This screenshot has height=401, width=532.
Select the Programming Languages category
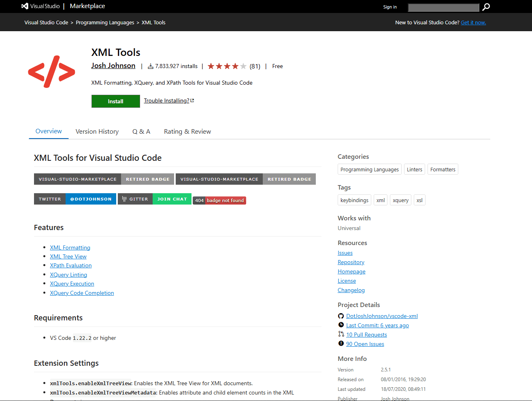click(x=370, y=169)
